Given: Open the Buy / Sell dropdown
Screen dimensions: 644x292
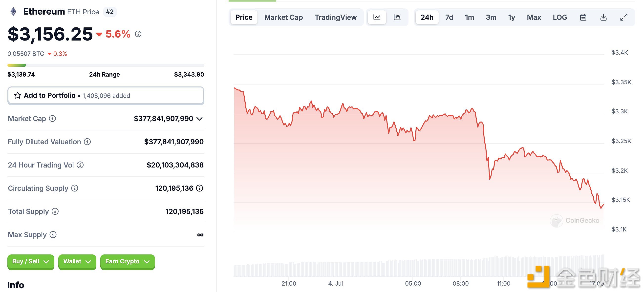Looking at the screenshot, I should pyautogui.click(x=31, y=262).
